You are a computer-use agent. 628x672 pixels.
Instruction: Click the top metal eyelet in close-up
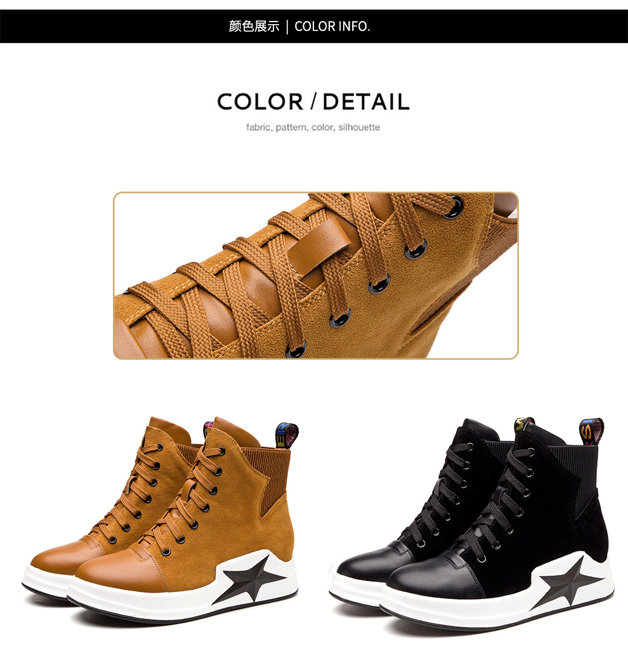454,208
